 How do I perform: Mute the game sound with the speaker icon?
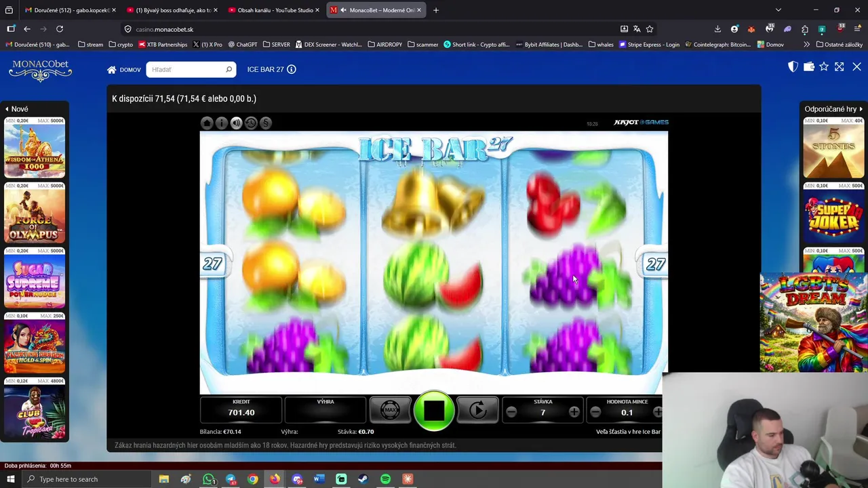pyautogui.click(x=236, y=123)
